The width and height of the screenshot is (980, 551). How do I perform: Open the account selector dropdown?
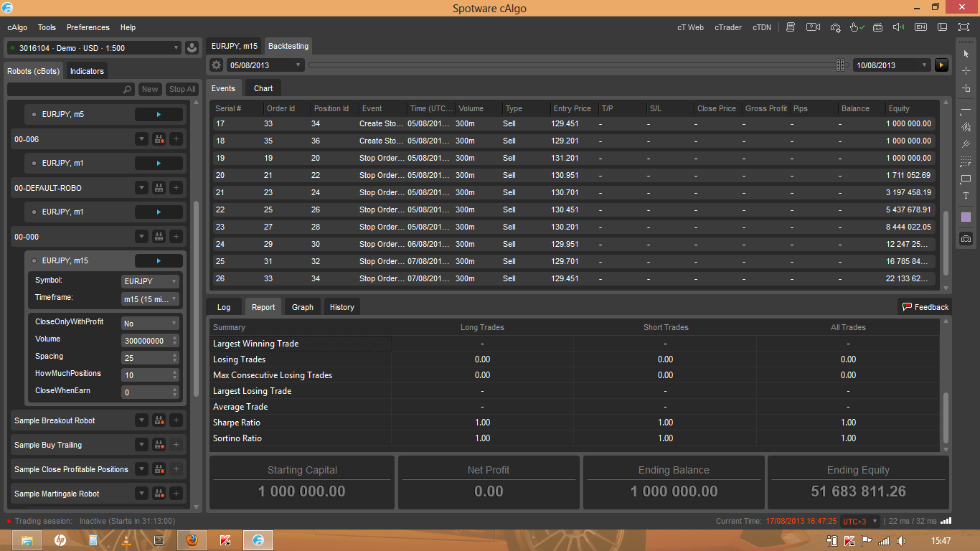(x=93, y=48)
